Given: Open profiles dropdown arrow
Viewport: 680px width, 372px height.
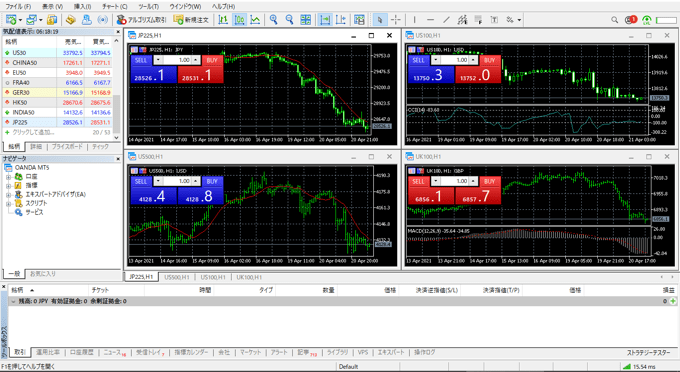Looking at the screenshot, I should [40, 20].
